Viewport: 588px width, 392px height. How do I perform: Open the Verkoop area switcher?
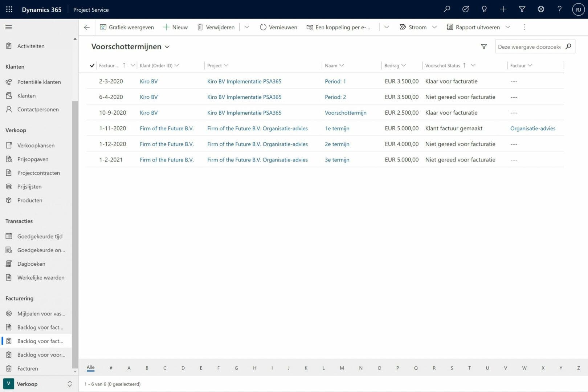click(x=38, y=384)
